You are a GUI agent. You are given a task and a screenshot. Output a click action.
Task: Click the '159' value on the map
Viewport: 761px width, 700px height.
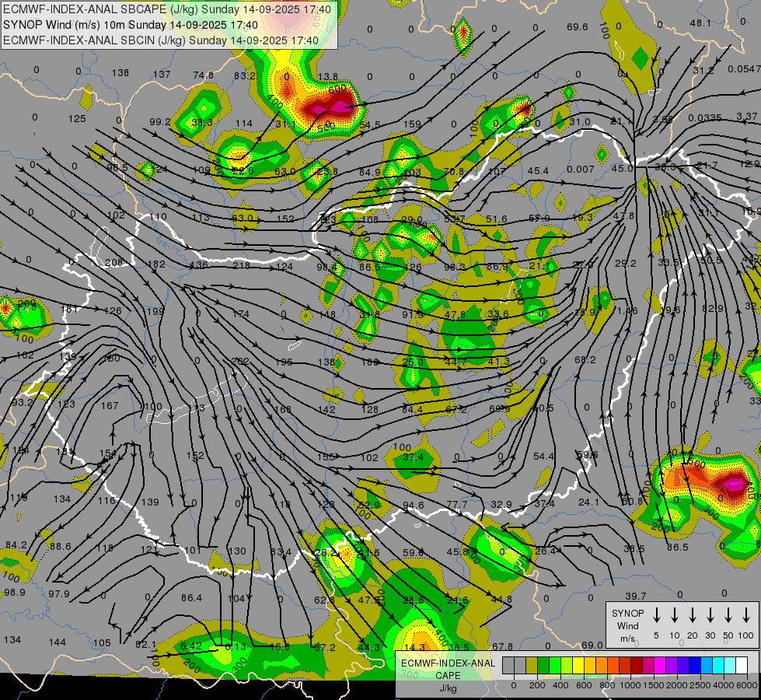click(412, 124)
